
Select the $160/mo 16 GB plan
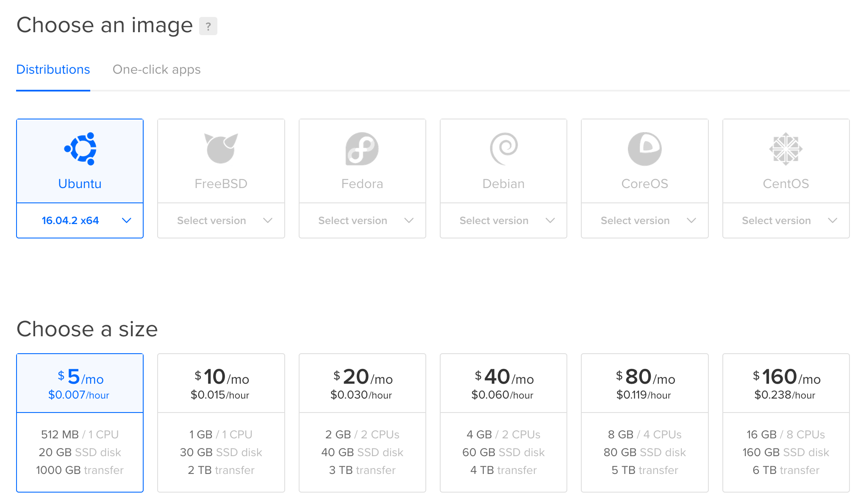786,422
